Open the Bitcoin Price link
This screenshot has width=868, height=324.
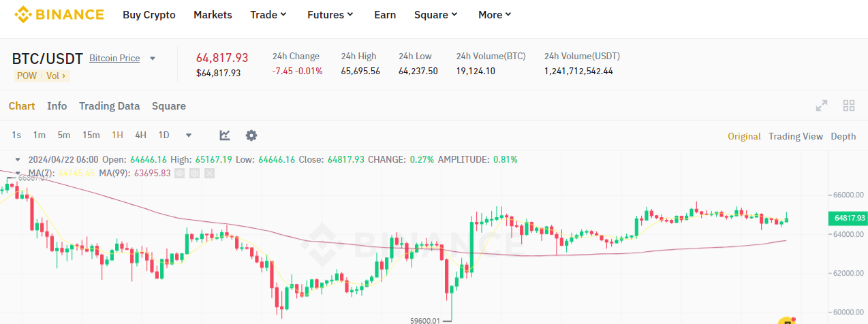point(114,58)
